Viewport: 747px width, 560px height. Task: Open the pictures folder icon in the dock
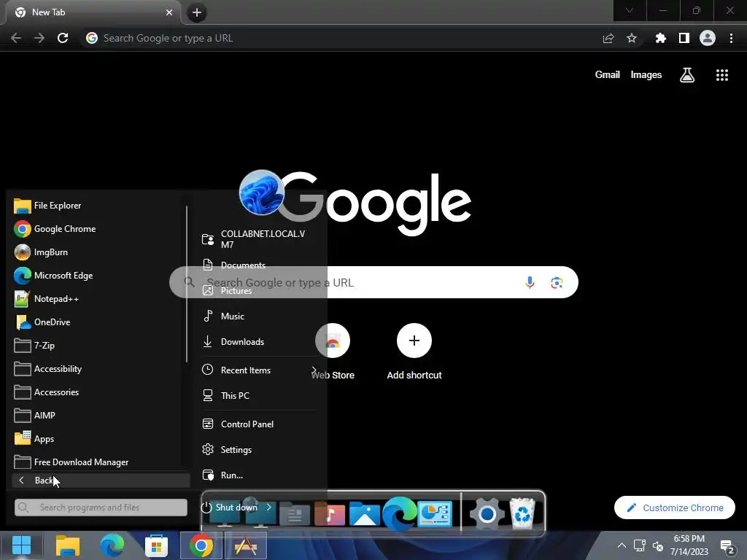365,514
